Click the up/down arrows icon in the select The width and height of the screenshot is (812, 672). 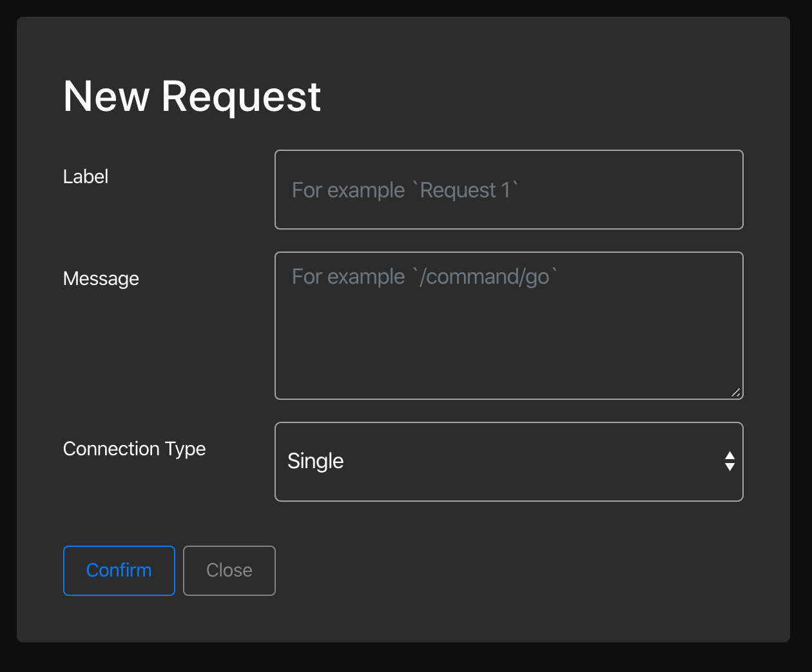[x=730, y=462]
